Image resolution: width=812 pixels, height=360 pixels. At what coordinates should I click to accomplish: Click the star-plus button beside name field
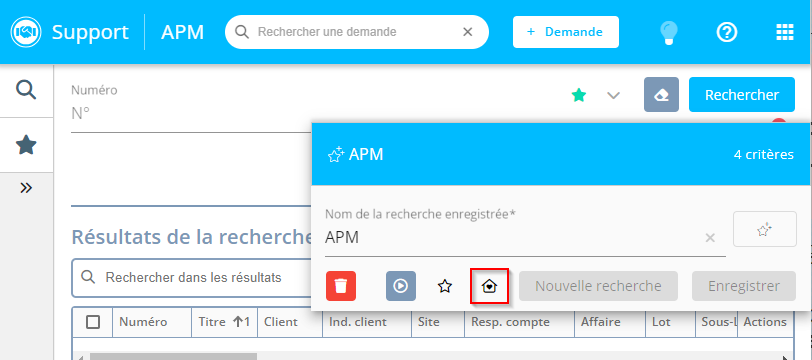click(x=765, y=229)
